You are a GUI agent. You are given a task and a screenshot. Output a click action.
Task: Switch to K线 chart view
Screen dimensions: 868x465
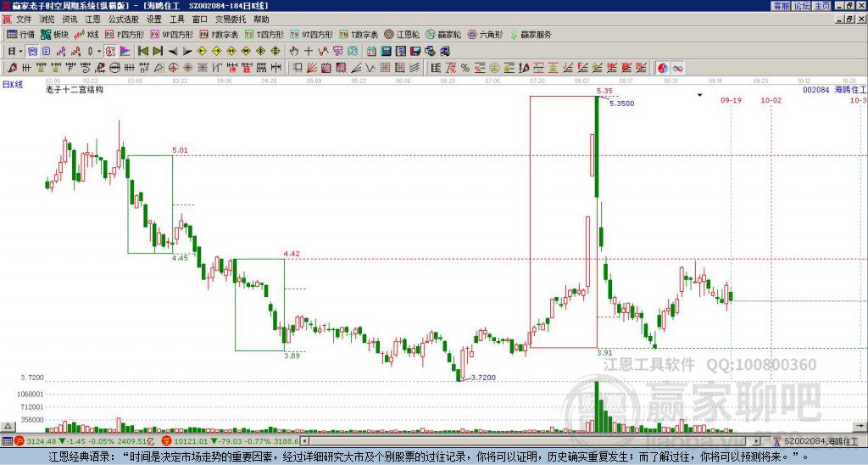pos(86,34)
